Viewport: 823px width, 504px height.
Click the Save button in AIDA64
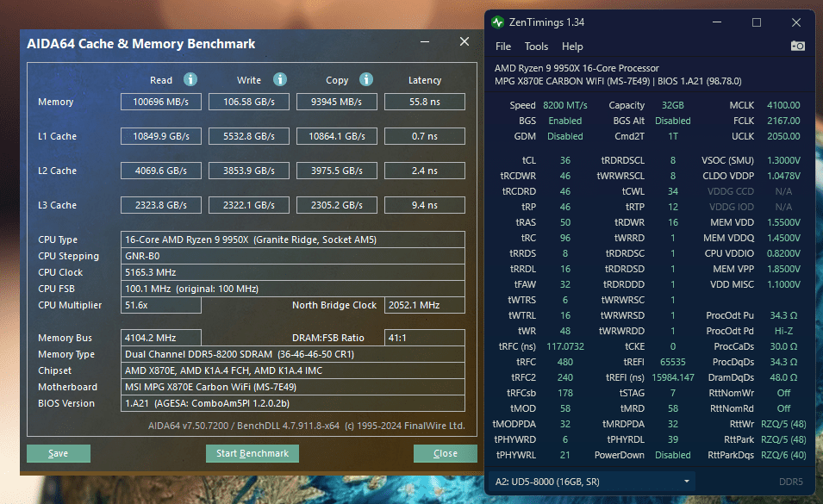59,453
